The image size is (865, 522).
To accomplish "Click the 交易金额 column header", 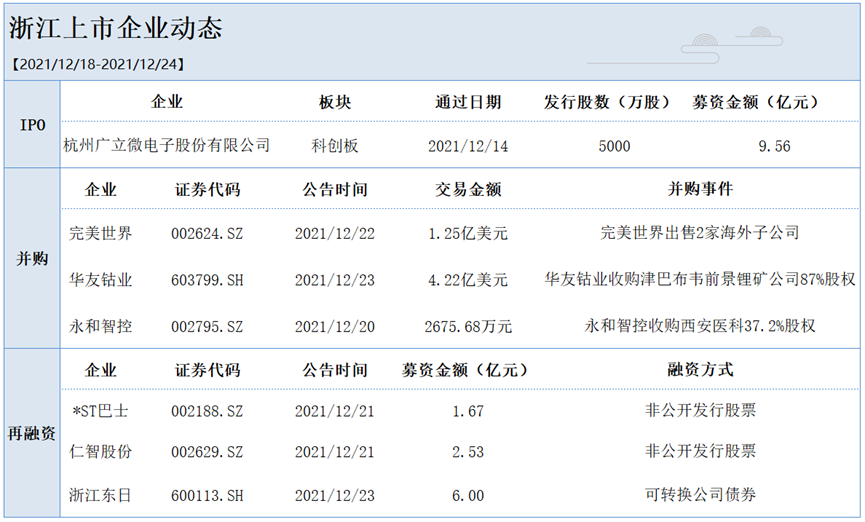I will (468, 190).
